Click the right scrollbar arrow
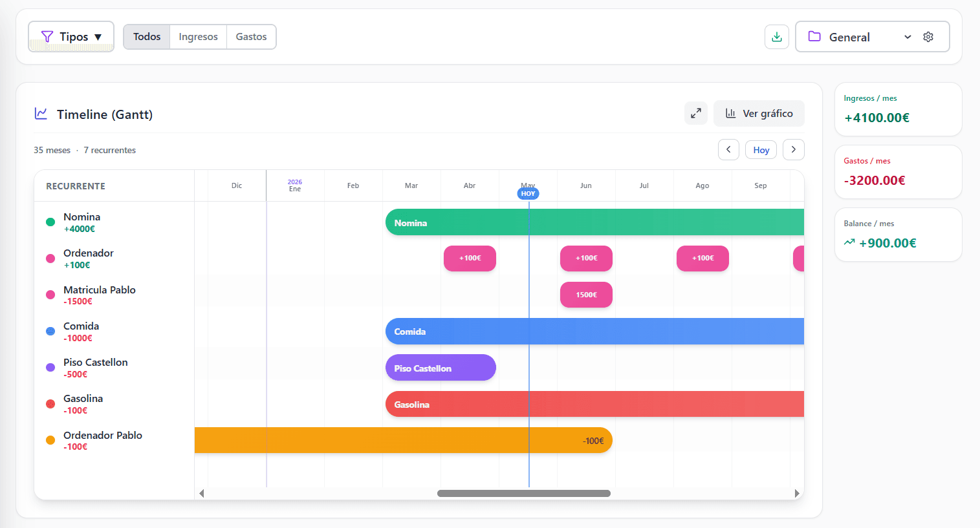980x528 pixels. click(x=797, y=493)
